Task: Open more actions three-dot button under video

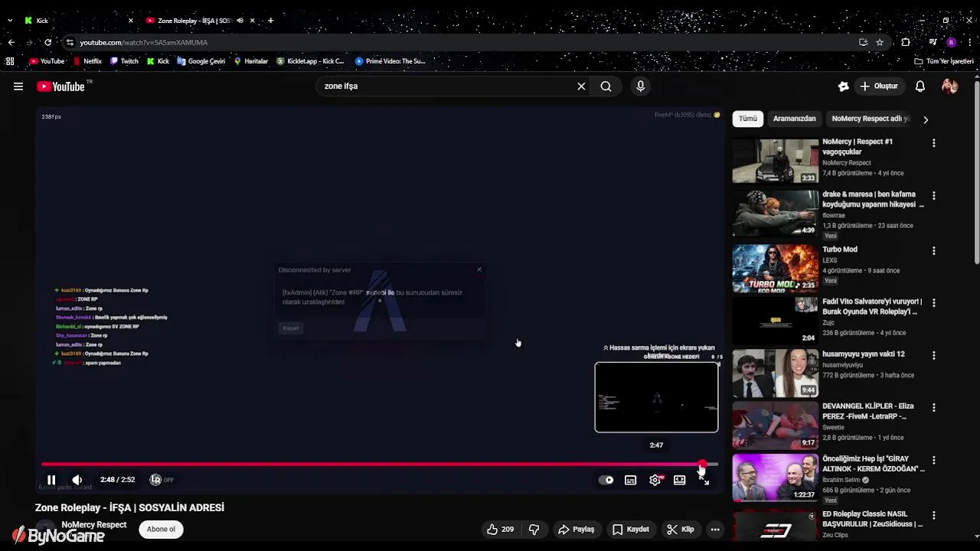Action: 715,529
